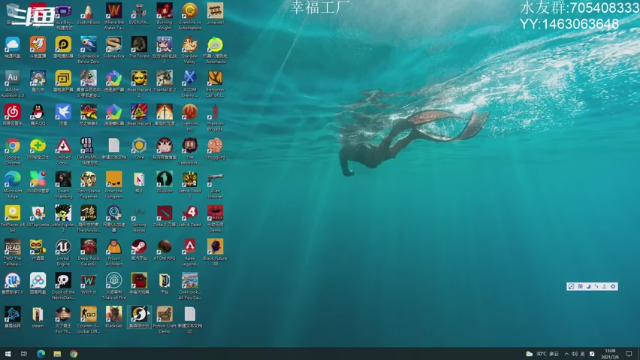
Task: Open Left 4 Dead 2 shortcut
Action: [190, 185]
